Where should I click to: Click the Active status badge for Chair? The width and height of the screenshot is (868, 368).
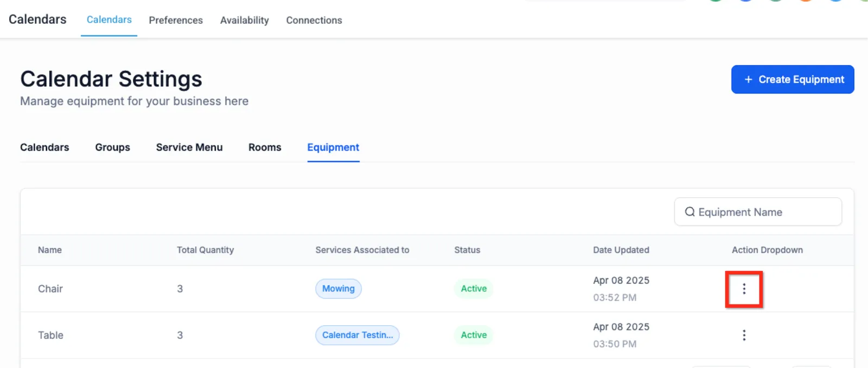pos(474,289)
